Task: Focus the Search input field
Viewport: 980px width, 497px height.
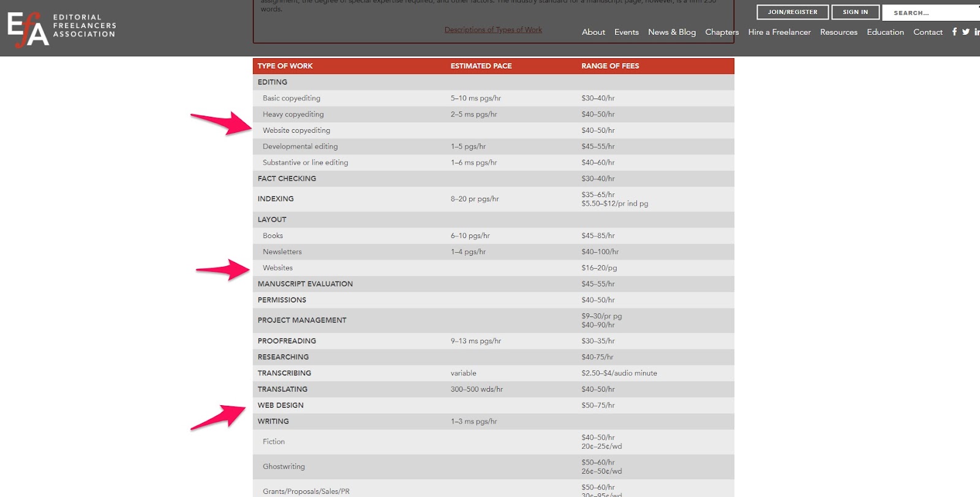Action: (x=931, y=12)
